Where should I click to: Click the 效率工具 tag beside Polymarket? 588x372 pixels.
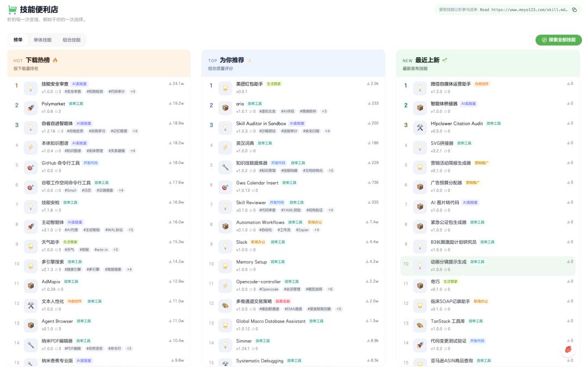(76, 103)
